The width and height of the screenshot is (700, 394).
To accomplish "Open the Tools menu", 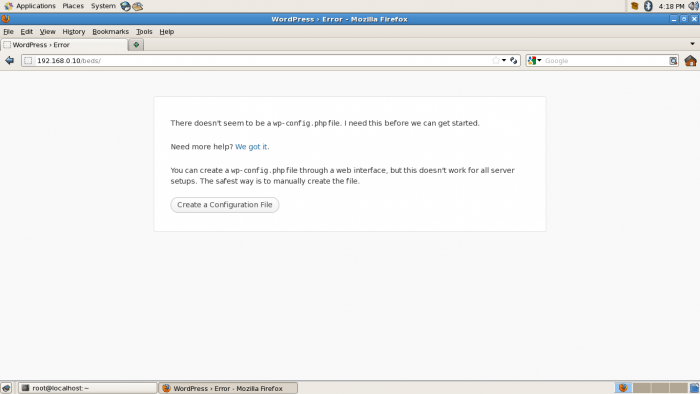I will [x=144, y=32].
